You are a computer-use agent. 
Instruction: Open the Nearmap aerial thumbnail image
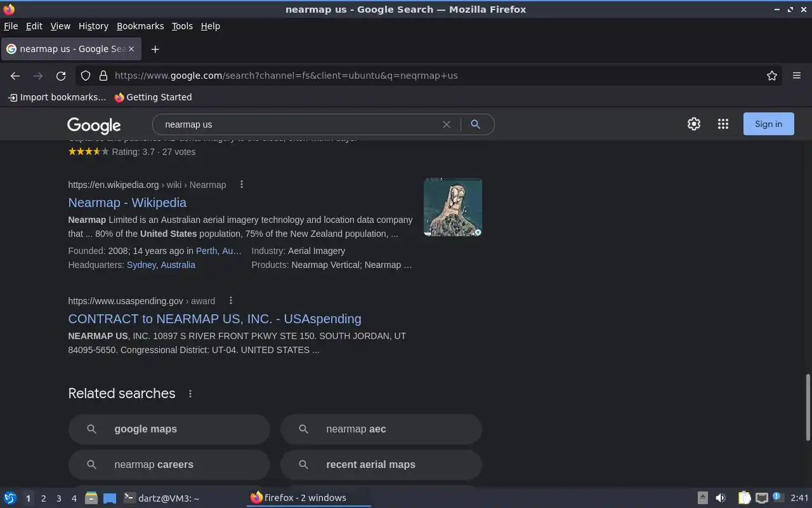coord(453,207)
